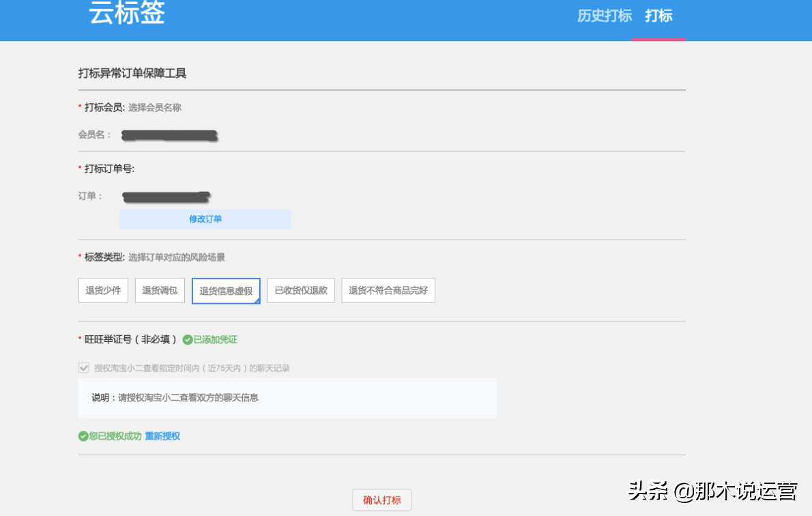Select the 退货信息虚假 label type
The image size is (812, 516).
(x=226, y=291)
